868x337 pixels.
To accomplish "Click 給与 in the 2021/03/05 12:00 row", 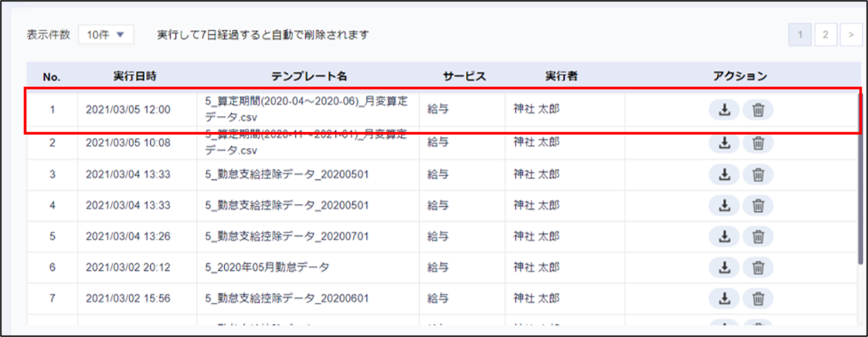I will (438, 110).
